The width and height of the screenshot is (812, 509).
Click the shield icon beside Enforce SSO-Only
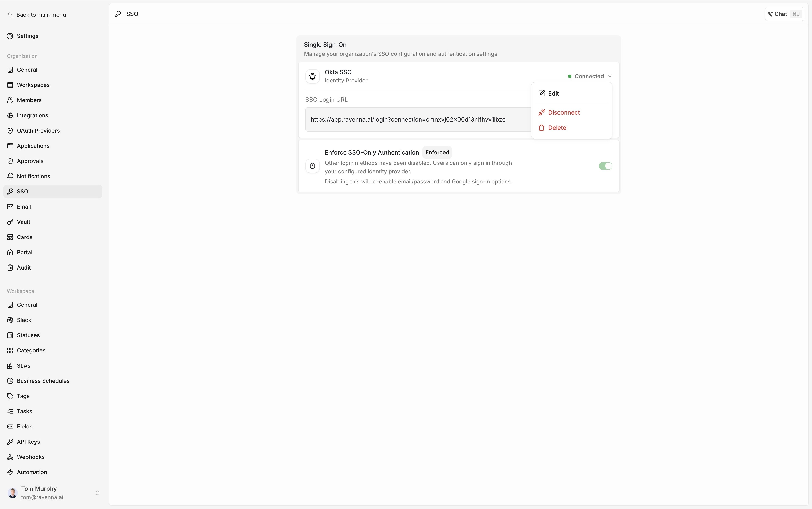coord(312,166)
